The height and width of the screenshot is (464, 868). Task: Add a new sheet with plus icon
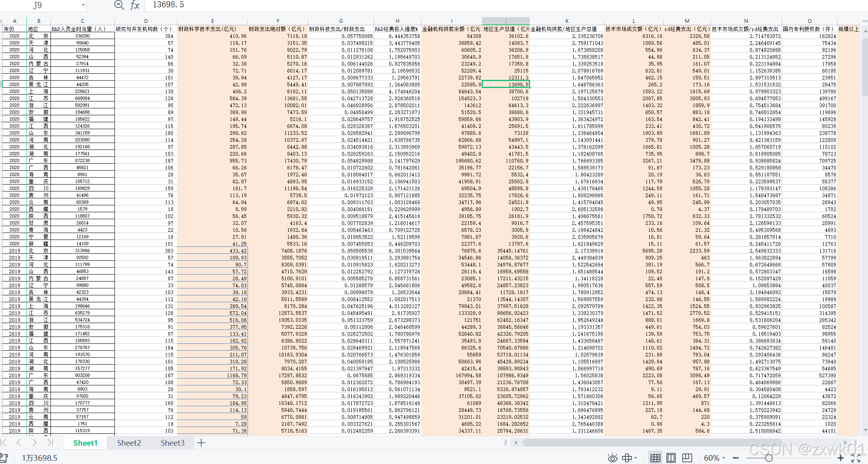(x=201, y=443)
